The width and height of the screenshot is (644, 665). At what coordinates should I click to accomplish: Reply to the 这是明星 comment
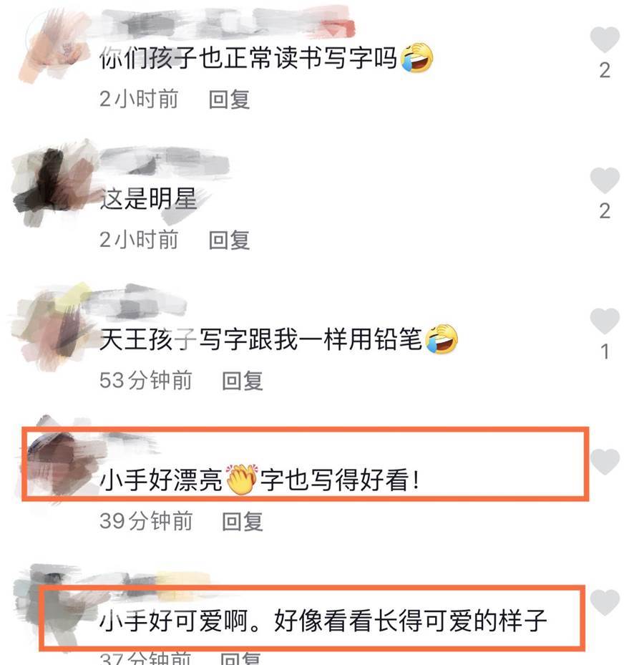[x=229, y=241]
